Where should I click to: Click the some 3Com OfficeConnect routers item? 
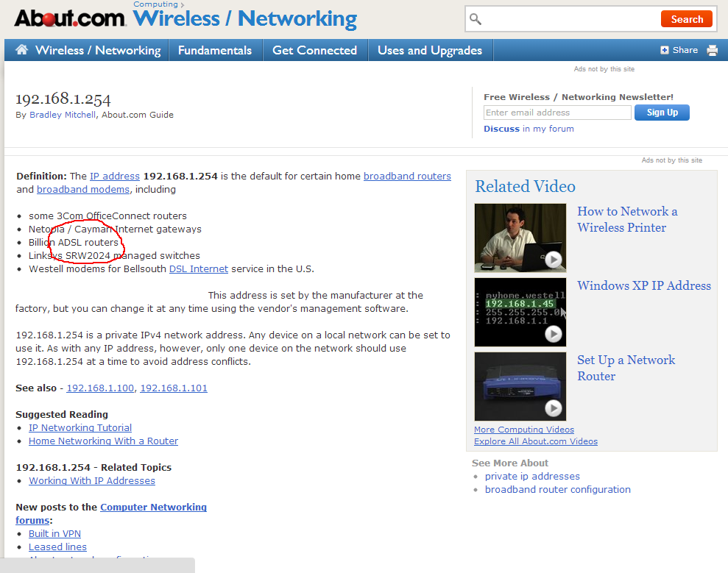pyautogui.click(x=107, y=216)
